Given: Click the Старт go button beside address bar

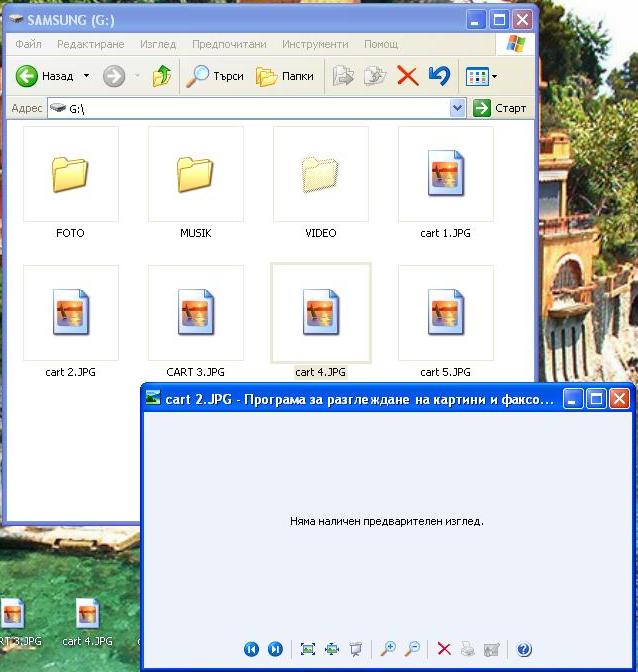Looking at the screenshot, I should [500, 108].
